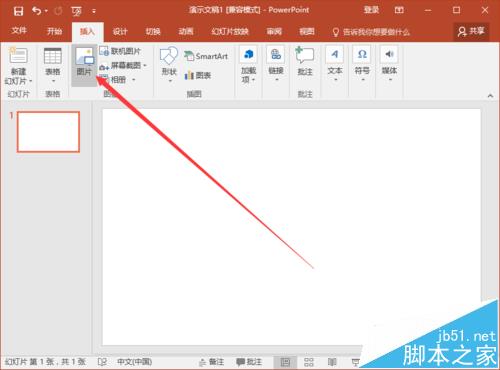
Task: Collapse the ribbon with the chevron
Action: [x=490, y=96]
